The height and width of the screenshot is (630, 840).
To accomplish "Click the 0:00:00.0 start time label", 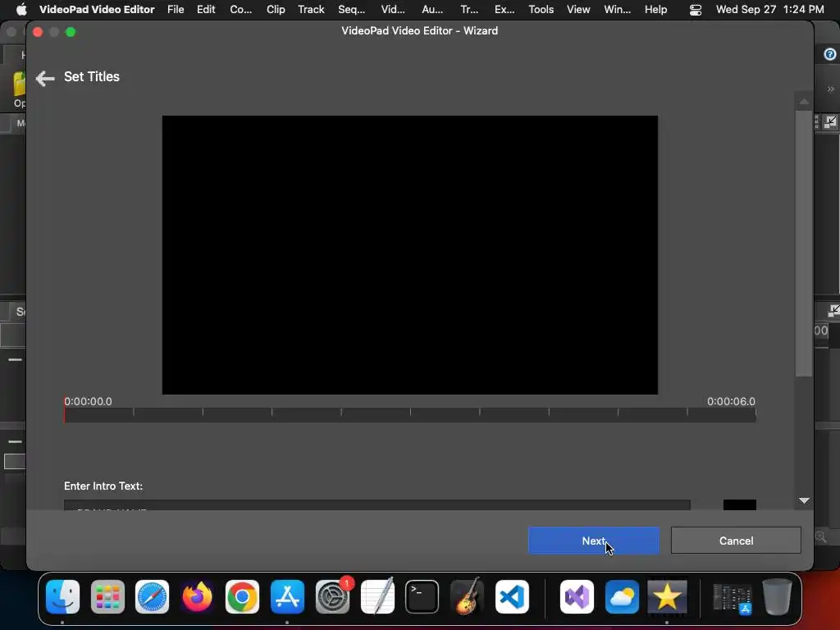I will point(88,401).
